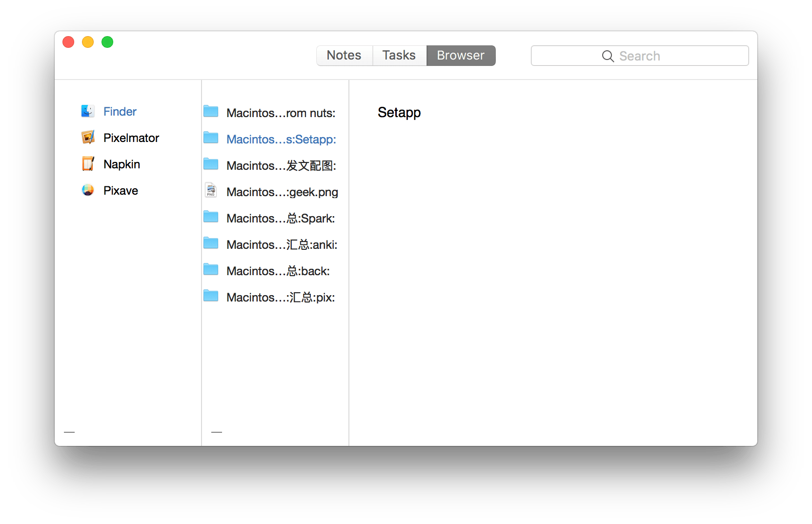Click folder icon beside 's:Setapp:' entry
Image resolution: width=812 pixels, height=524 pixels.
pyautogui.click(x=211, y=138)
